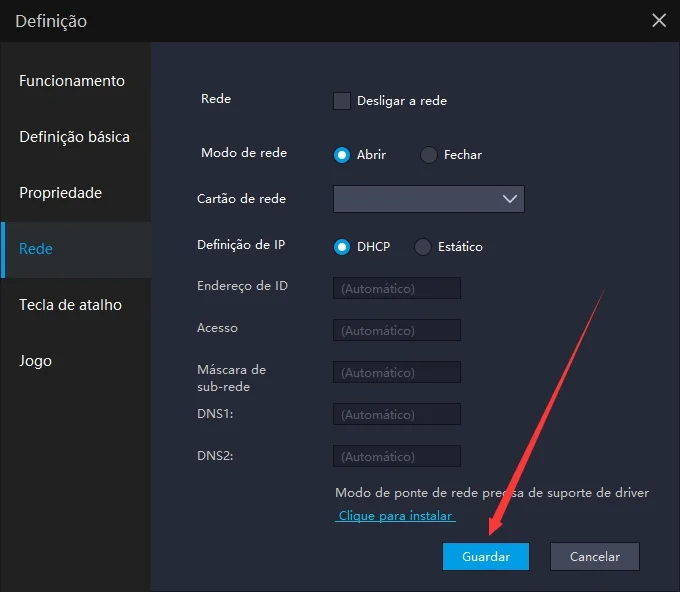
Task: Click the Desligar a rede label text
Action: tap(402, 101)
